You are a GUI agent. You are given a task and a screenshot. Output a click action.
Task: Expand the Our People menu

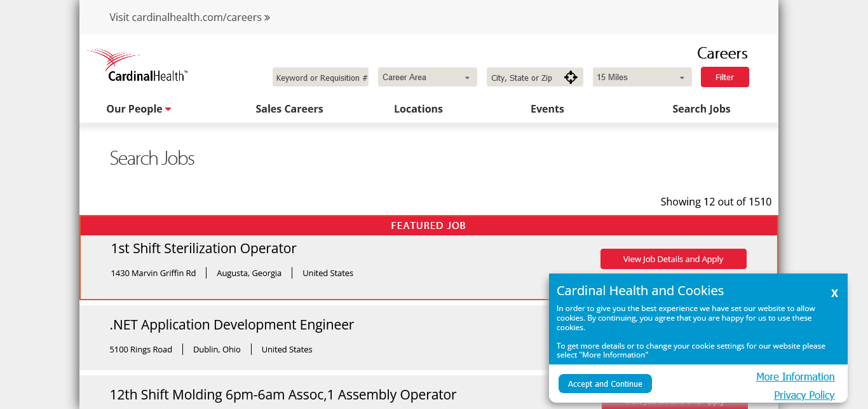coord(139,109)
